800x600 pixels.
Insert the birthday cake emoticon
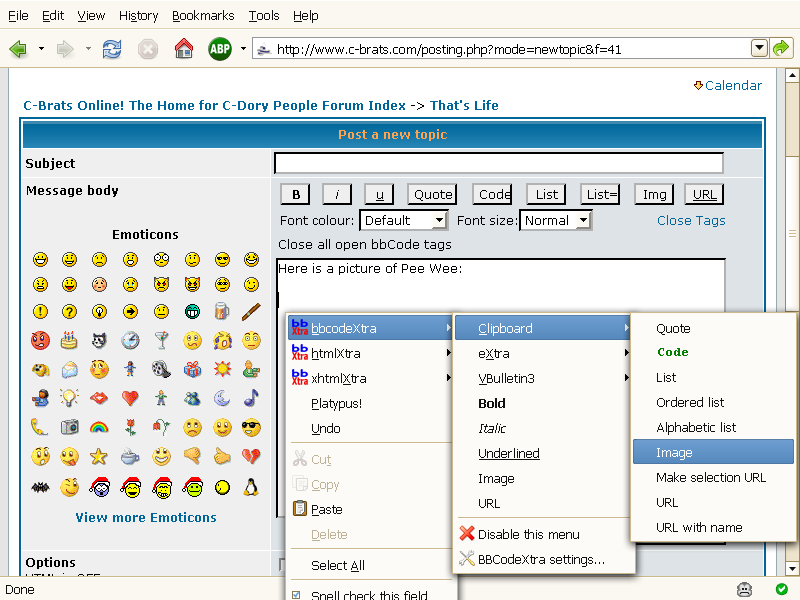click(69, 340)
